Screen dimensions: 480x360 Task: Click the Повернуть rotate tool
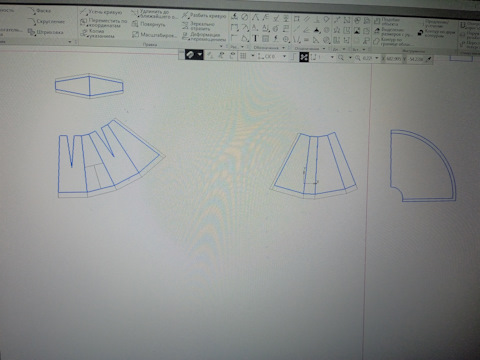point(148,24)
